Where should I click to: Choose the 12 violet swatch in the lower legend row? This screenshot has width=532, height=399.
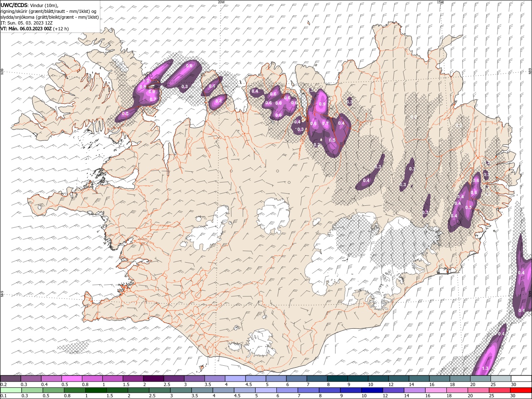tap(393, 390)
